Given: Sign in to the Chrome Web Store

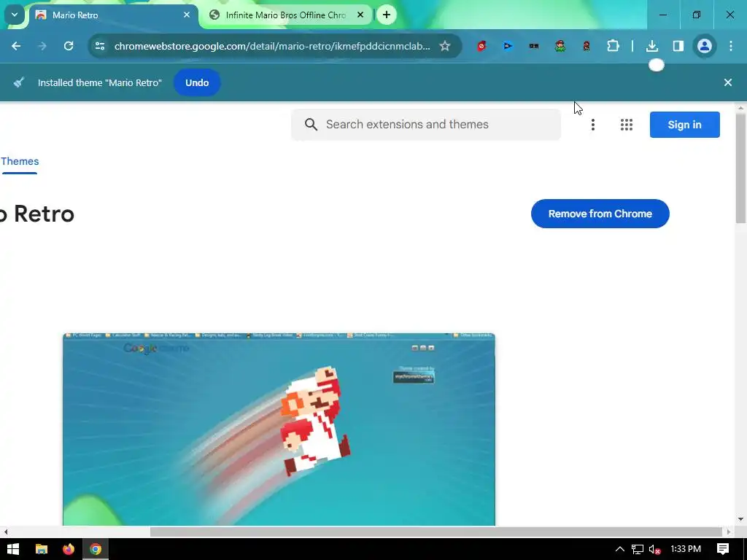Looking at the screenshot, I should click(684, 125).
